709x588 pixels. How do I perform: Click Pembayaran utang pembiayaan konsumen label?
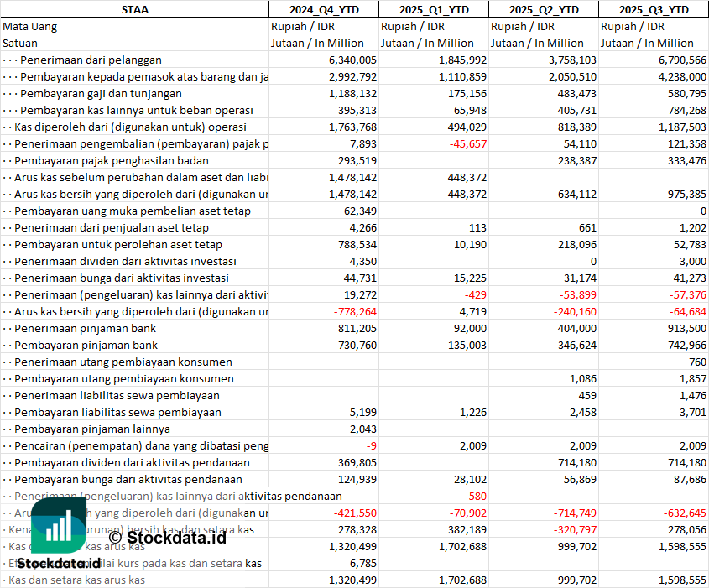(x=124, y=379)
